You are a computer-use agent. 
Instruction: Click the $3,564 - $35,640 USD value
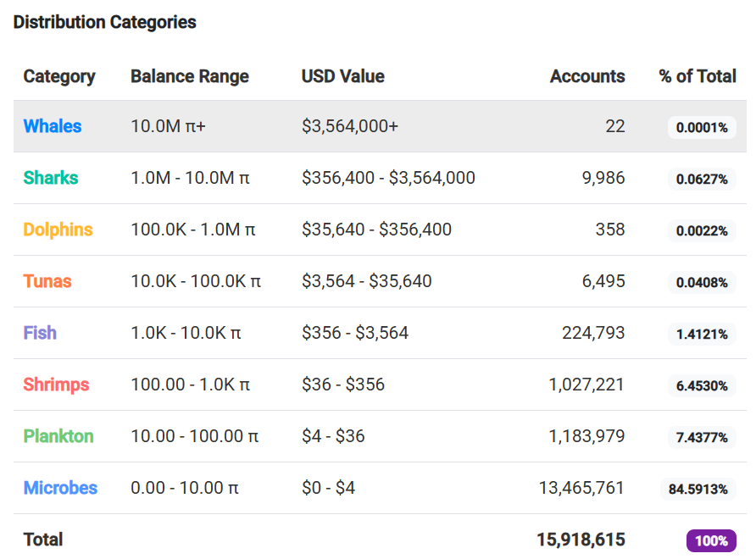367,281
